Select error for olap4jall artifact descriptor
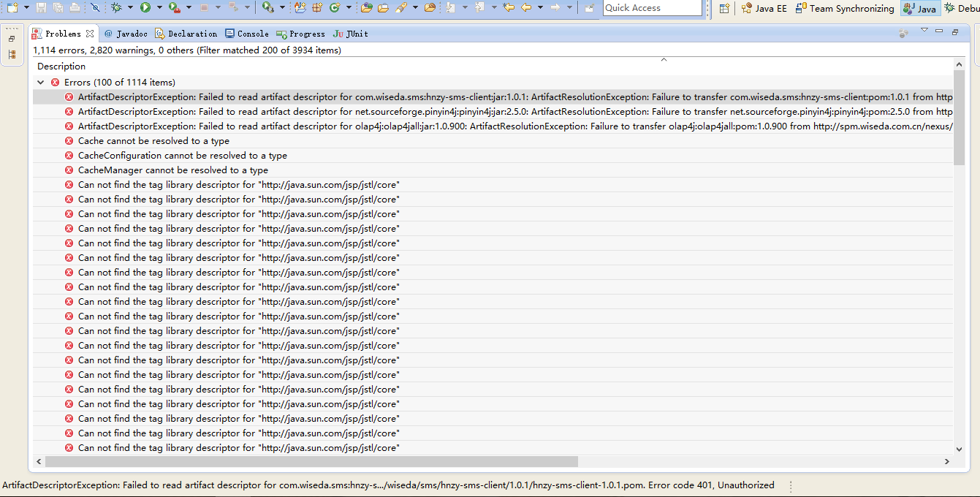The image size is (980, 497). coord(493,126)
